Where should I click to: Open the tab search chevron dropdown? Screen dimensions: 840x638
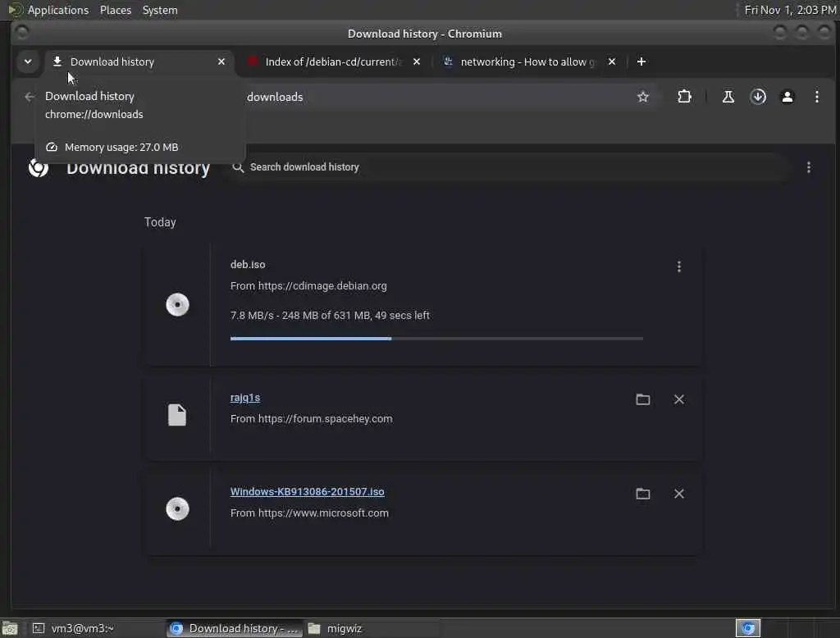(28, 62)
